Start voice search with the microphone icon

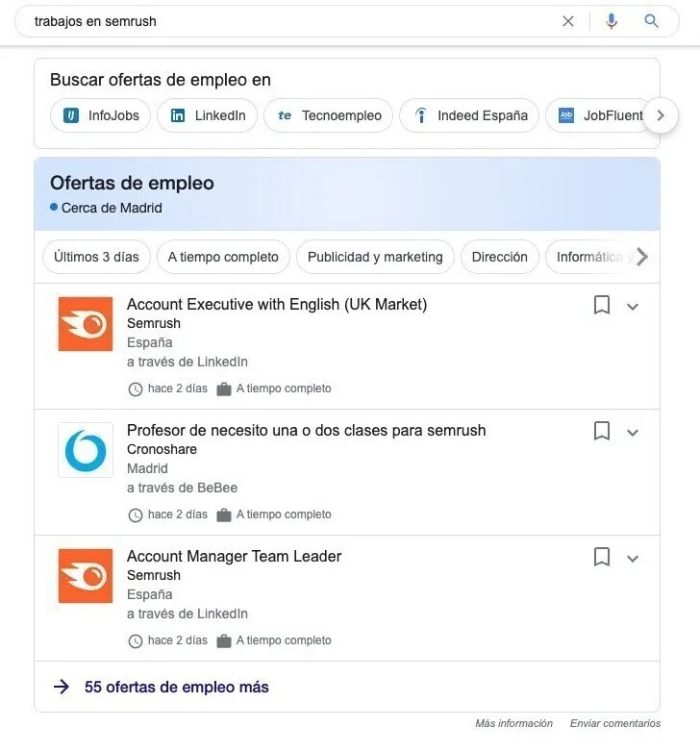click(x=612, y=21)
